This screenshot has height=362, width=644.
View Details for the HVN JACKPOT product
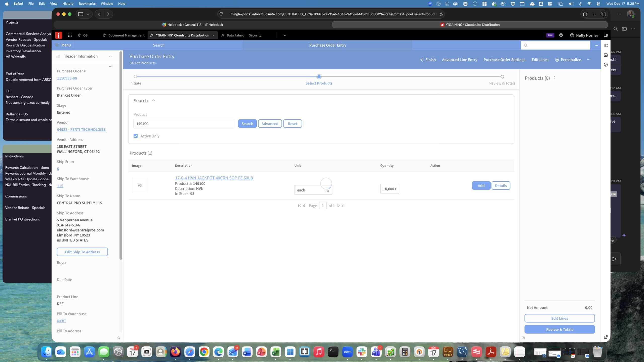click(501, 186)
